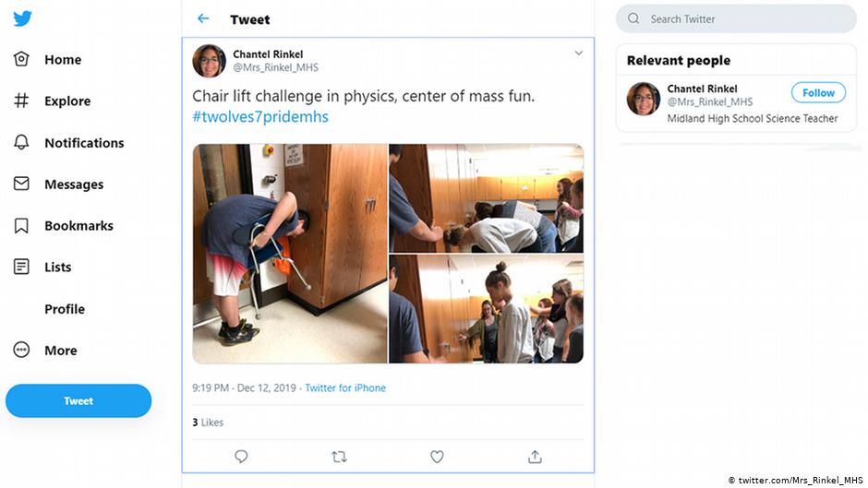The width and height of the screenshot is (868, 488).
Task: Open the left photo of student lifting chair
Action: (290, 254)
